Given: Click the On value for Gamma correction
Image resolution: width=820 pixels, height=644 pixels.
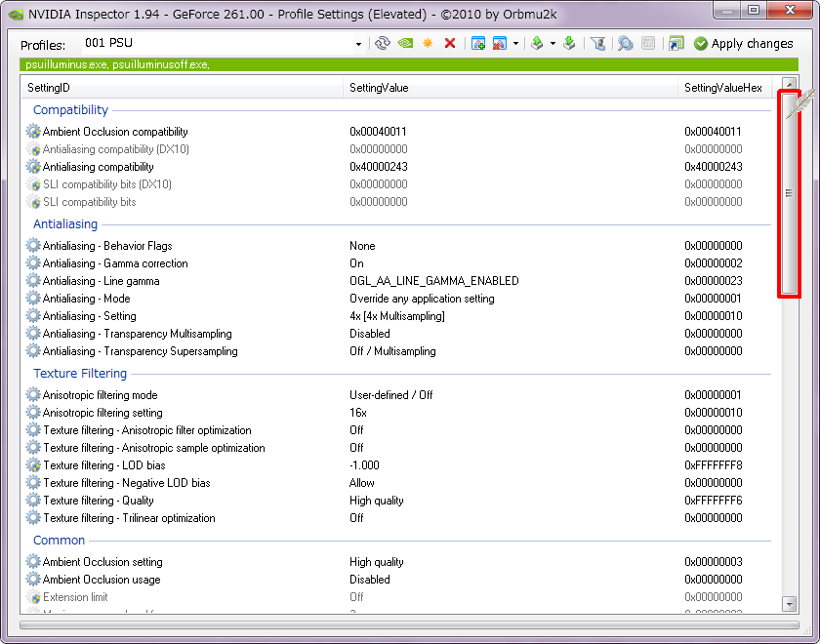Looking at the screenshot, I should pyautogui.click(x=356, y=262).
